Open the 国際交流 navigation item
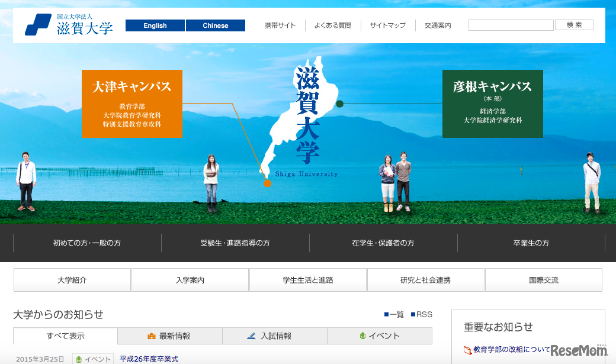This screenshot has height=364, width=616. pyautogui.click(x=543, y=280)
